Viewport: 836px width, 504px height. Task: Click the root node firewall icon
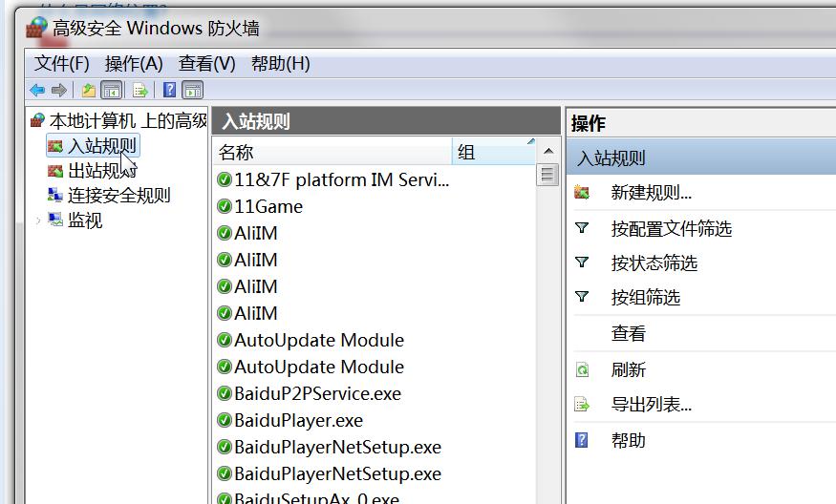(37, 120)
